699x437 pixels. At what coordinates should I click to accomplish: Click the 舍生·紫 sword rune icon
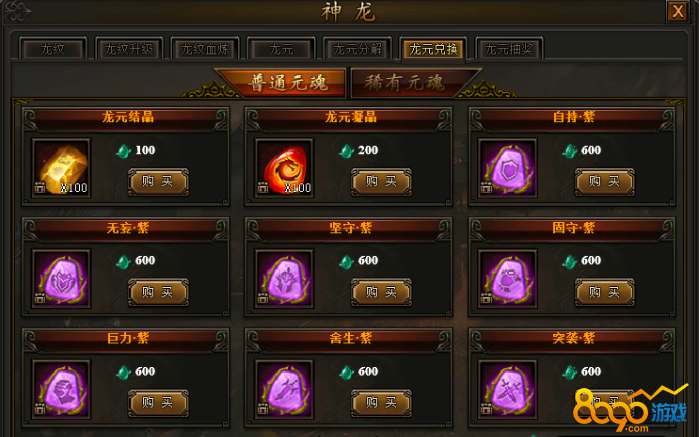click(284, 389)
